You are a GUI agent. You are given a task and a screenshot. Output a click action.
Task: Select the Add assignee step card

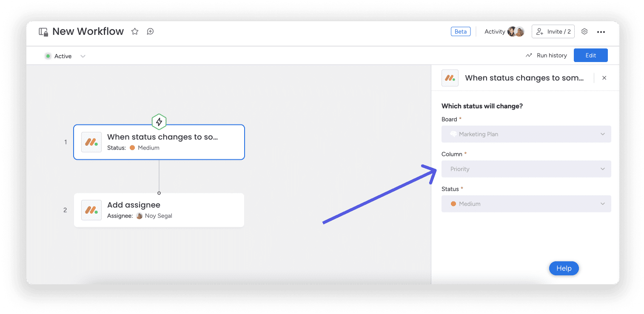[x=159, y=210]
